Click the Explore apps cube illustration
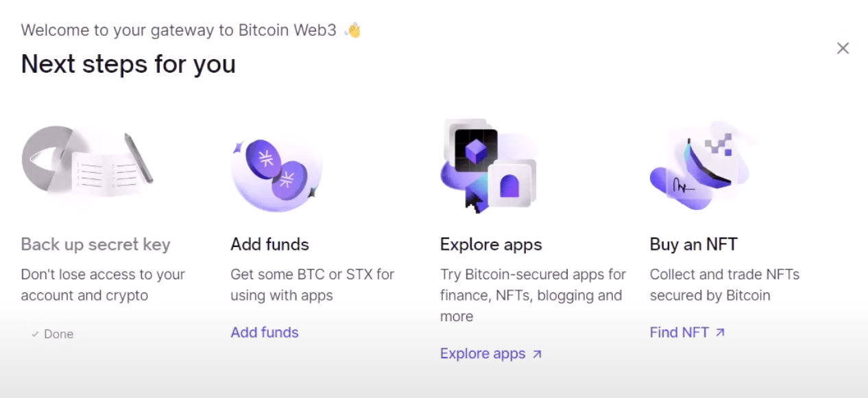Screen dimensions: 868x398 coord(488,165)
